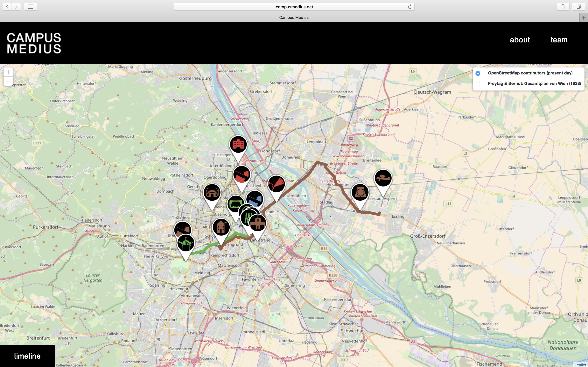Select the red megaphone map marker

click(276, 184)
